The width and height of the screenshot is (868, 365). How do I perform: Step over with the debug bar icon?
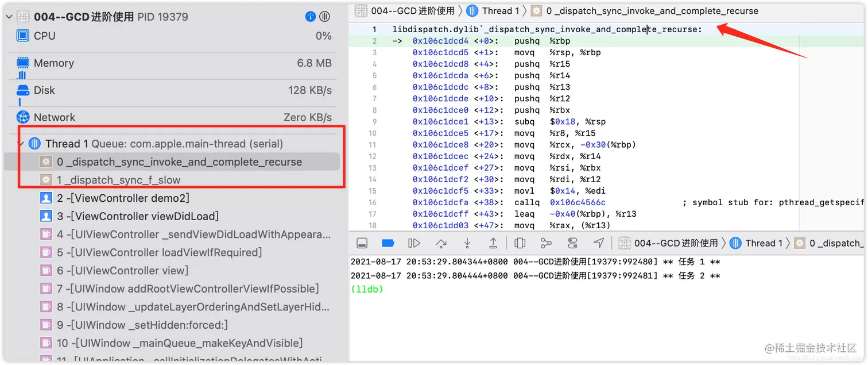point(441,243)
